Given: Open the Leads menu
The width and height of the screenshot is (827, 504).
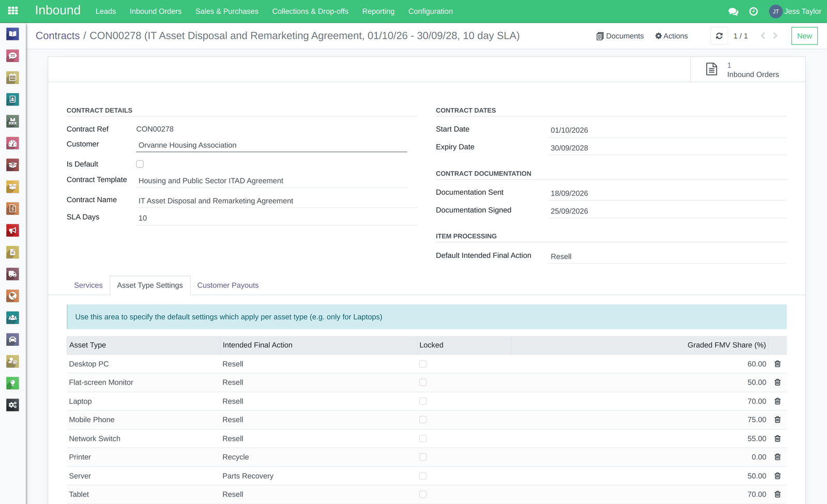Looking at the screenshot, I should click(105, 11).
